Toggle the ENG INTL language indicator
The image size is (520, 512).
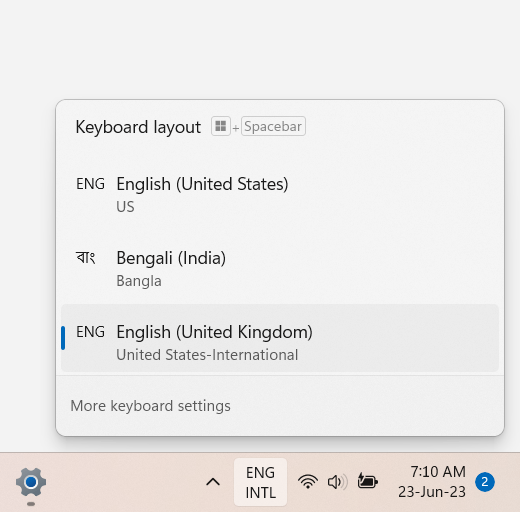tap(260, 482)
